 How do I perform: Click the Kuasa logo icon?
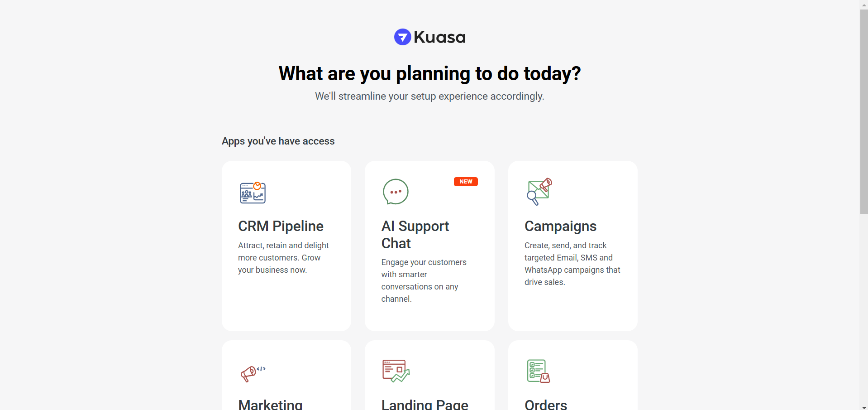point(402,37)
